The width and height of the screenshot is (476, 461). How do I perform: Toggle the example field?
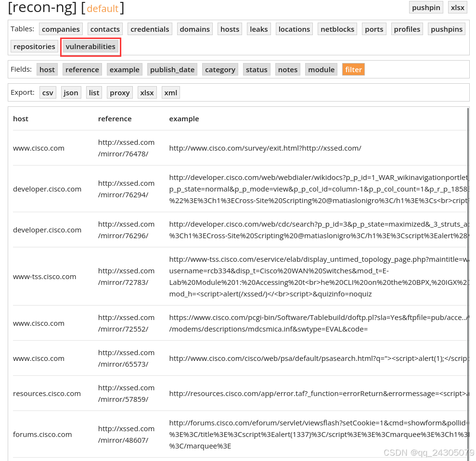click(125, 69)
